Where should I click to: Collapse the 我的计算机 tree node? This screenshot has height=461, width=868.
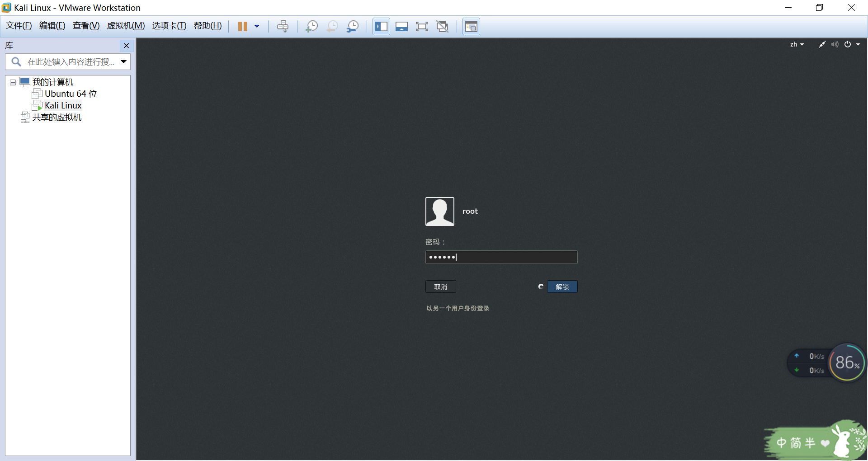coord(13,82)
